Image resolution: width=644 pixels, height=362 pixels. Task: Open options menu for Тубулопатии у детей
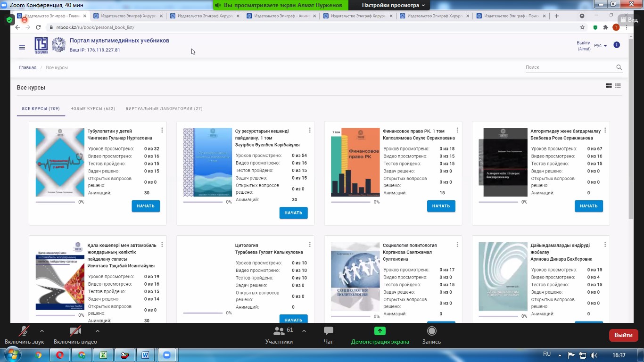pyautogui.click(x=162, y=131)
